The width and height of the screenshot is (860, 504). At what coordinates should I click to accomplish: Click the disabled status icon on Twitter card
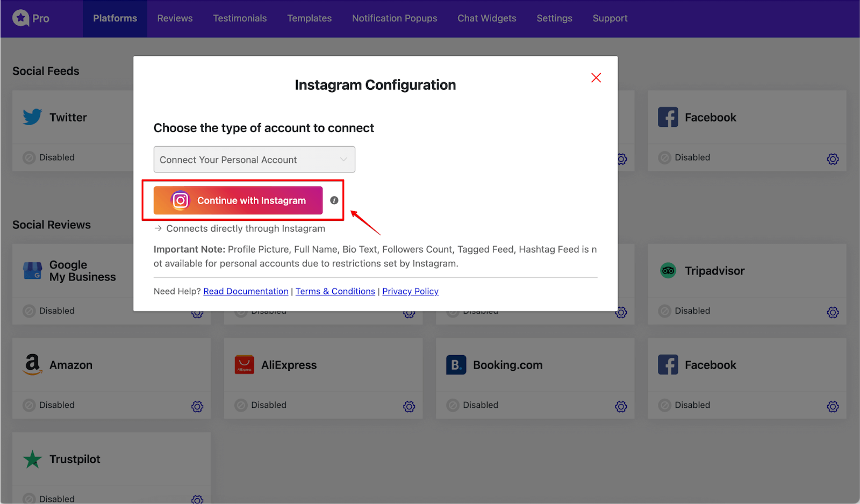click(x=29, y=157)
